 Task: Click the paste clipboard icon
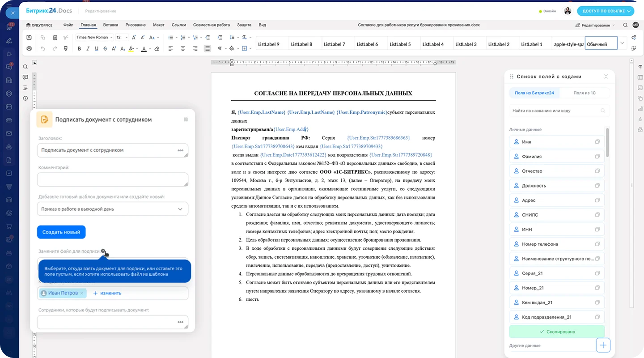[x=55, y=37]
